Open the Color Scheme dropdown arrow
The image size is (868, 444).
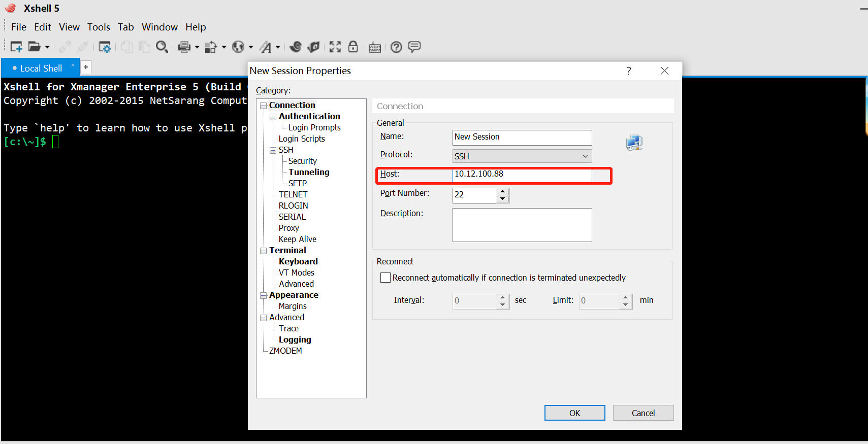224,47
